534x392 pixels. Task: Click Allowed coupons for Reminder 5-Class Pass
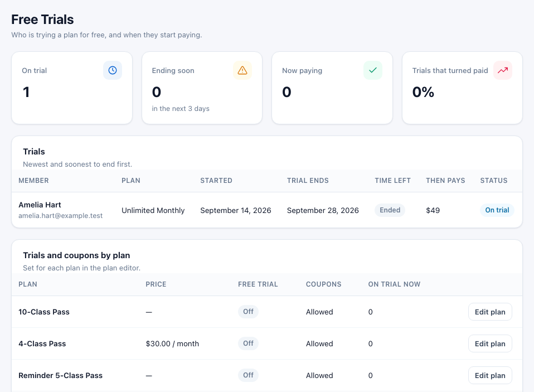[319, 375]
